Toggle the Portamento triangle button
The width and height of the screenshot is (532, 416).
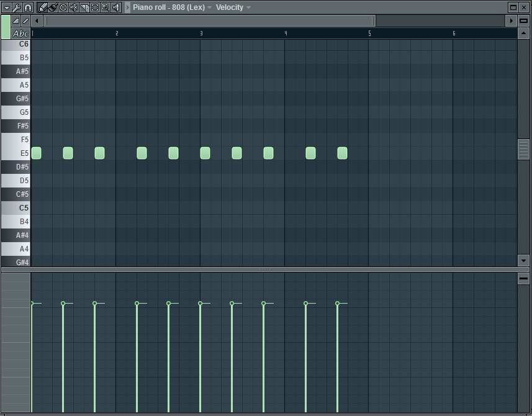click(x=16, y=20)
